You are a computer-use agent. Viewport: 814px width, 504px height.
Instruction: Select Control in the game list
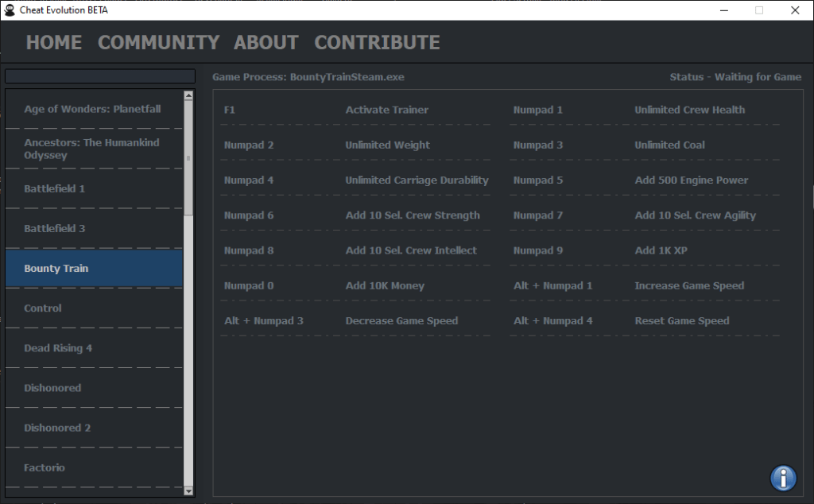[94, 308]
